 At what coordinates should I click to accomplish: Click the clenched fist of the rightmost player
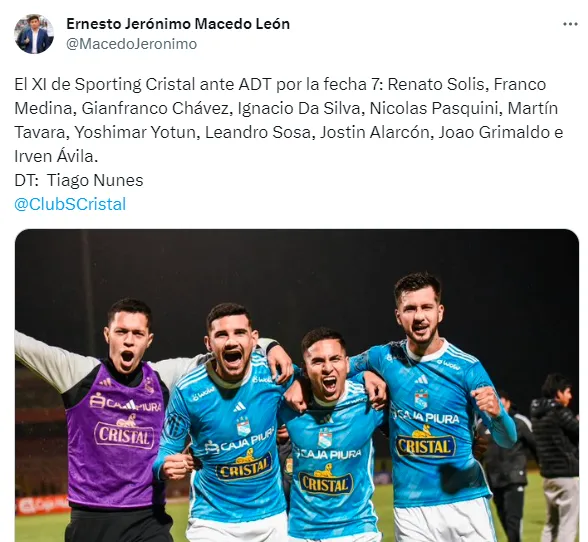point(486,401)
